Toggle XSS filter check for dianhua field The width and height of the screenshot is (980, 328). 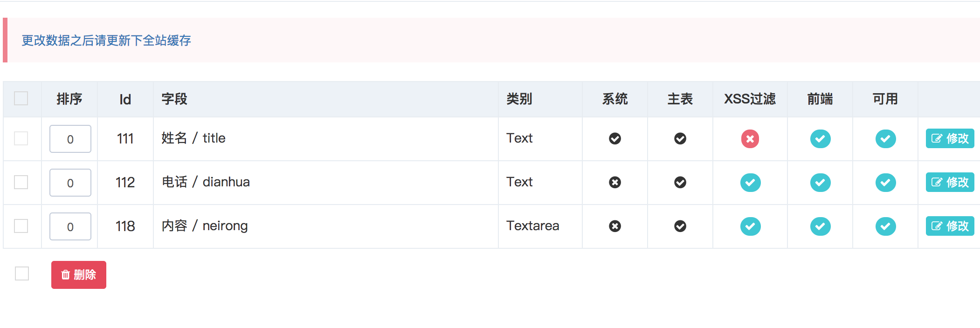750,183
